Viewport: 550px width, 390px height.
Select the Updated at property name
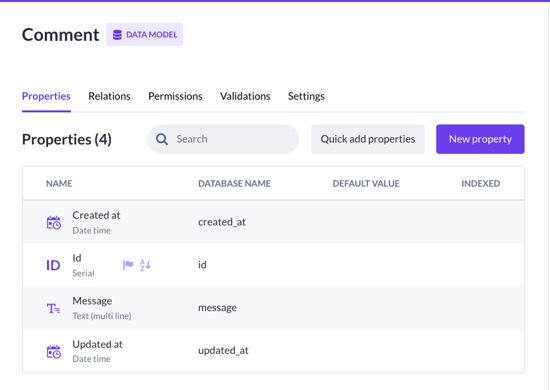(98, 344)
